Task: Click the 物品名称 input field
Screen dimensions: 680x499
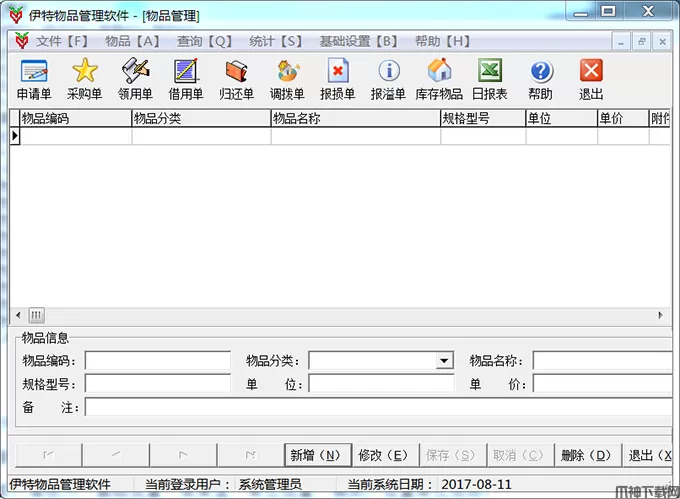Action: [603, 361]
